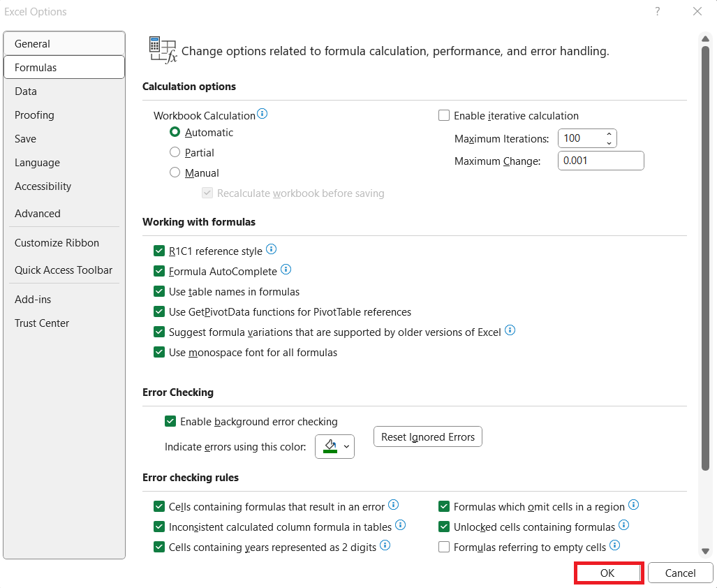Open the Save options category
Screen dimensions: 717x588
point(64,138)
